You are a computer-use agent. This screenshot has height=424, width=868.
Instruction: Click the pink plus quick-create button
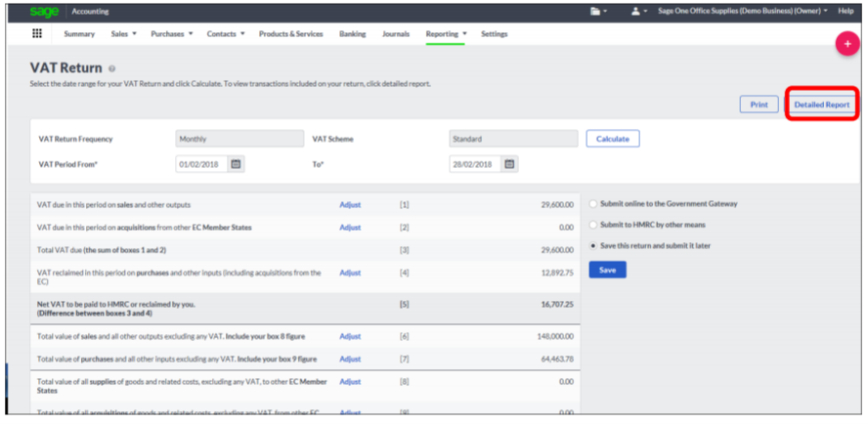coord(846,44)
